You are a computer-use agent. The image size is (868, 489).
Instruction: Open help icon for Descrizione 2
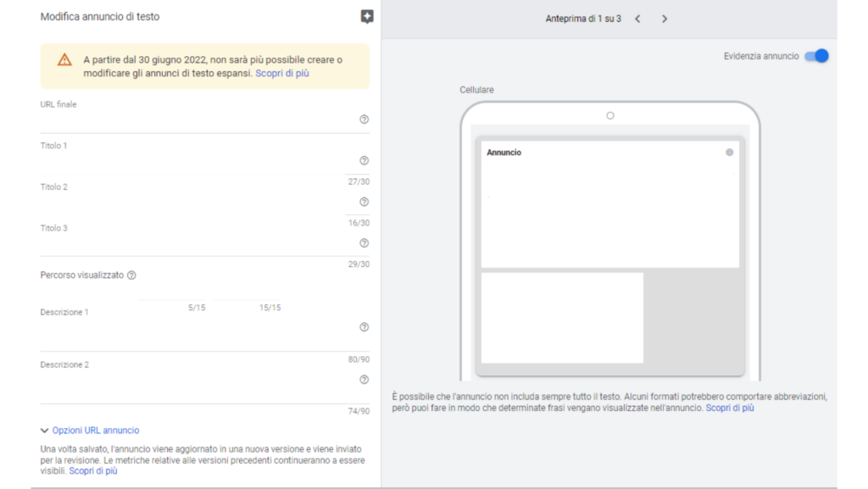[x=364, y=380]
